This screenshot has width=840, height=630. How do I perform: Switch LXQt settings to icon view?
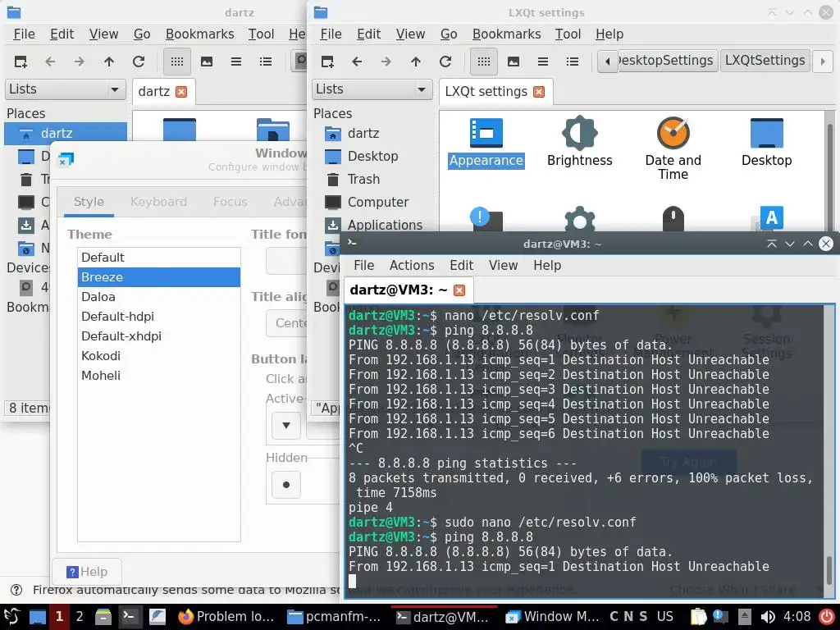pos(484,62)
